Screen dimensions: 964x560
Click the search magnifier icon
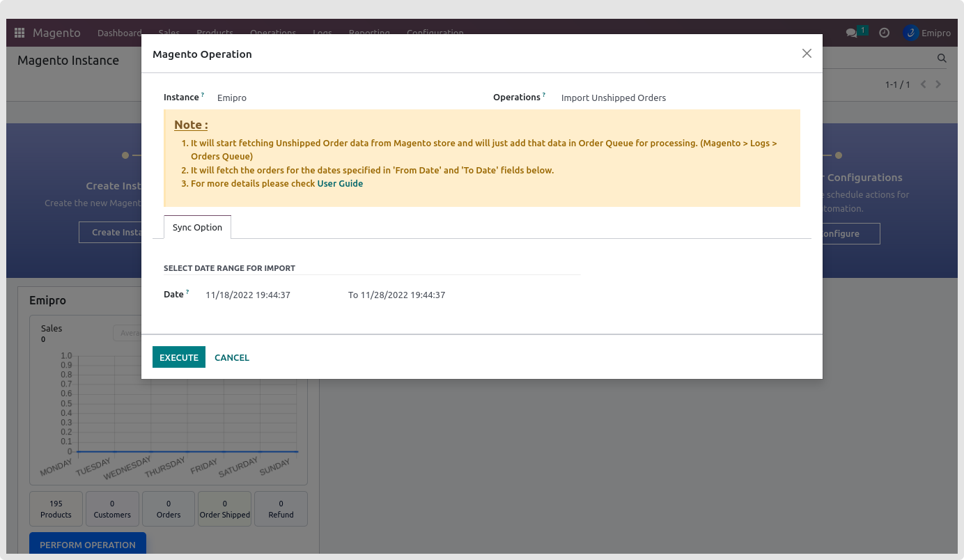tap(942, 59)
